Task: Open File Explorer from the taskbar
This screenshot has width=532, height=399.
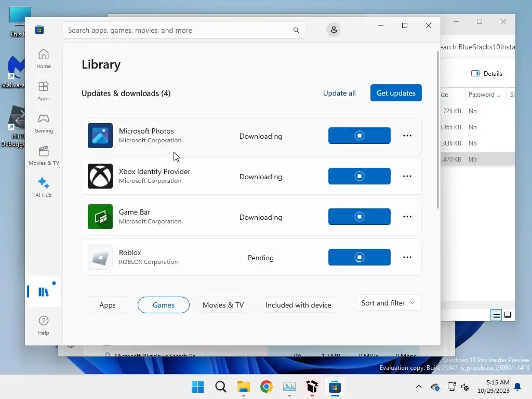Action: (243, 387)
